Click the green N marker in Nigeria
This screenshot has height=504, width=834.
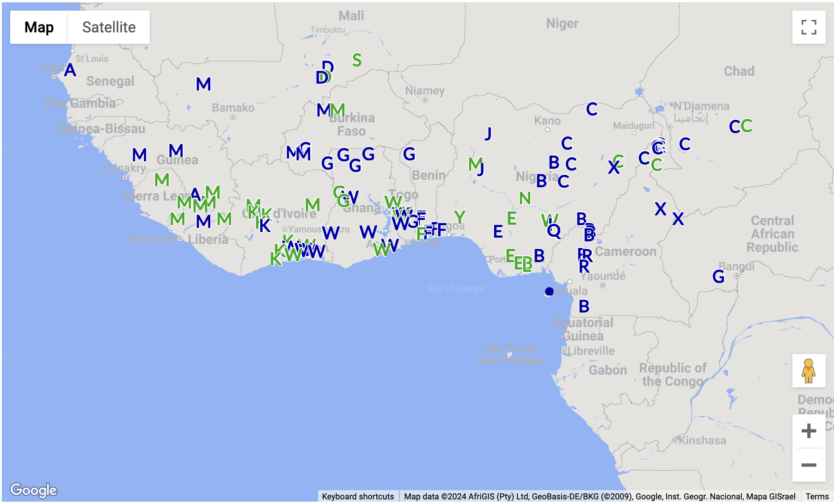[x=525, y=198]
